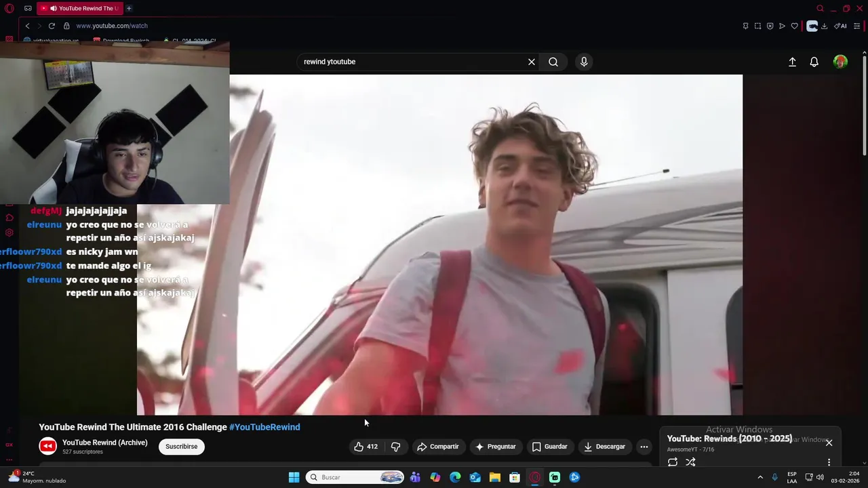Add page to bookmarks heart icon
The height and width of the screenshot is (488, 868).
coord(794,26)
